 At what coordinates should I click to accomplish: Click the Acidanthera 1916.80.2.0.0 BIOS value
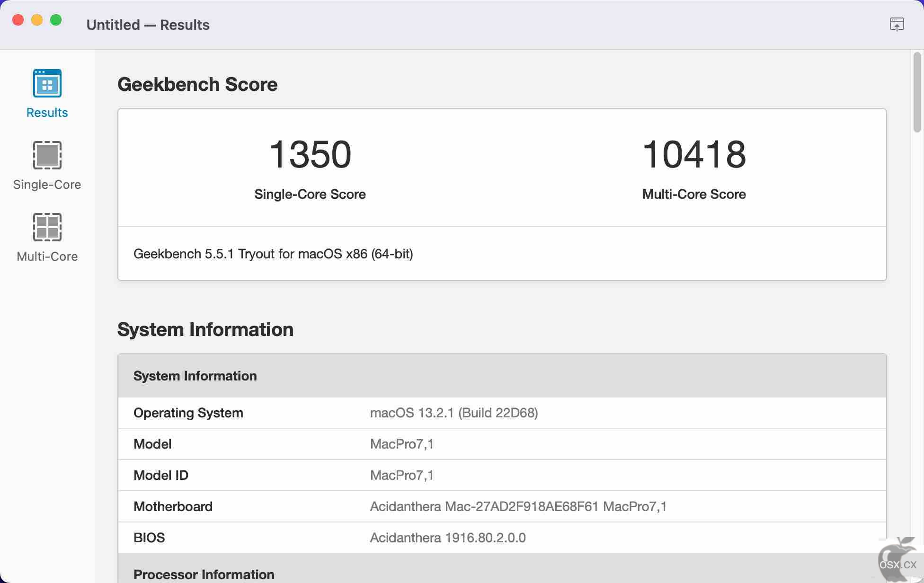448,538
